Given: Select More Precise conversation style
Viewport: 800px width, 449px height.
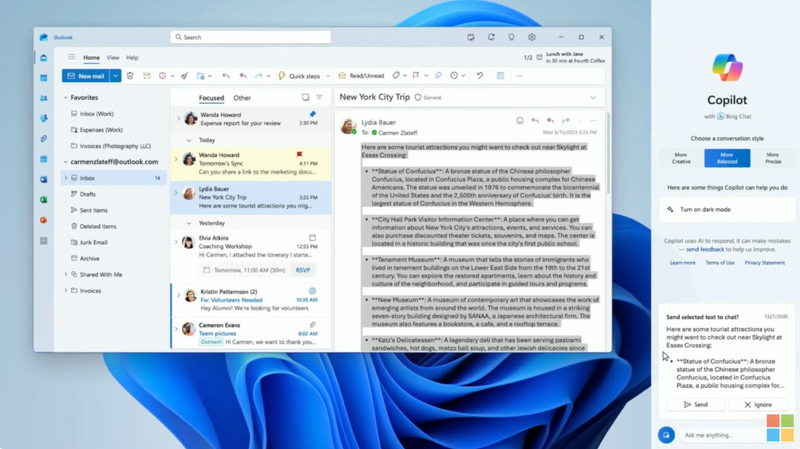Looking at the screenshot, I should 773,158.
